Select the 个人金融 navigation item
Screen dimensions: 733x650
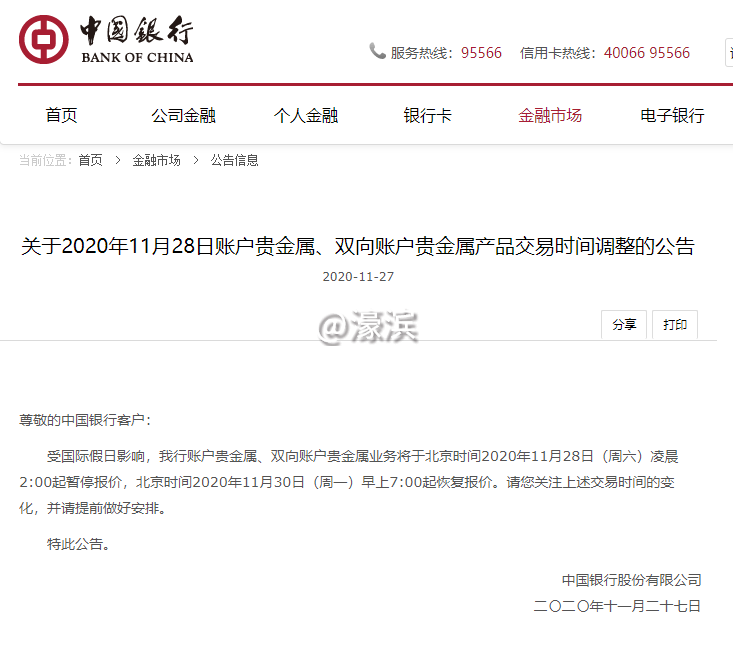point(306,115)
